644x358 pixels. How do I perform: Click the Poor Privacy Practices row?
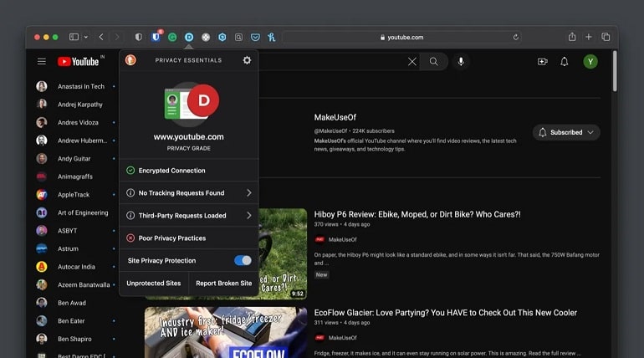point(189,238)
